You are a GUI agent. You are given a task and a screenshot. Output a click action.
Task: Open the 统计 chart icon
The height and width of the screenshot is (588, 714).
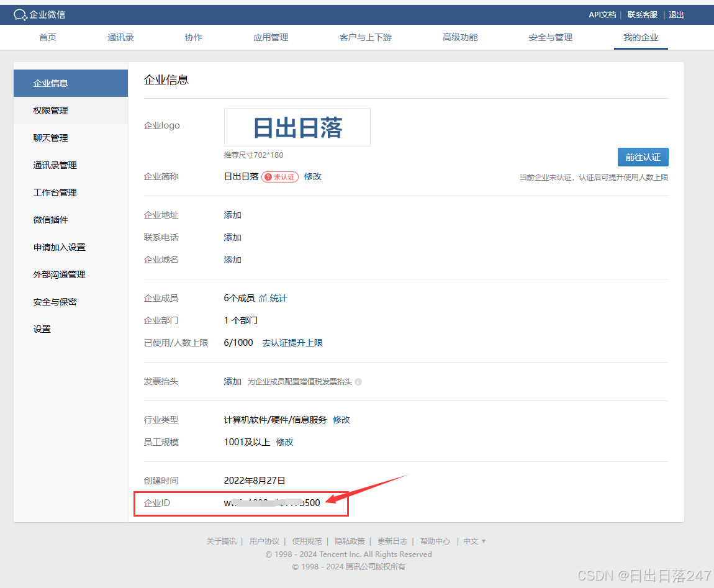pyautogui.click(x=263, y=298)
